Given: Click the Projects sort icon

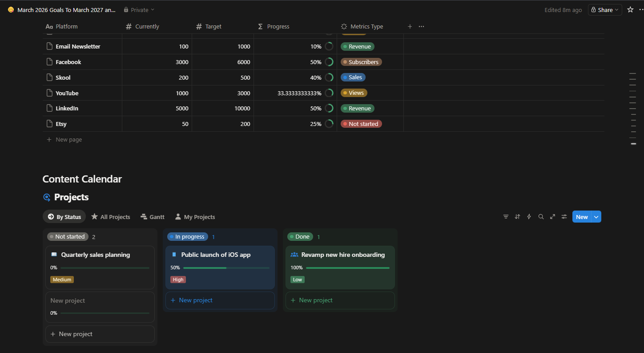Looking at the screenshot, I should [x=517, y=217].
